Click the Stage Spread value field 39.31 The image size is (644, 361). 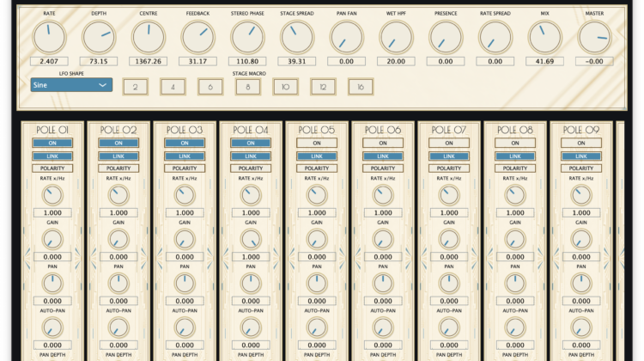coord(297,61)
